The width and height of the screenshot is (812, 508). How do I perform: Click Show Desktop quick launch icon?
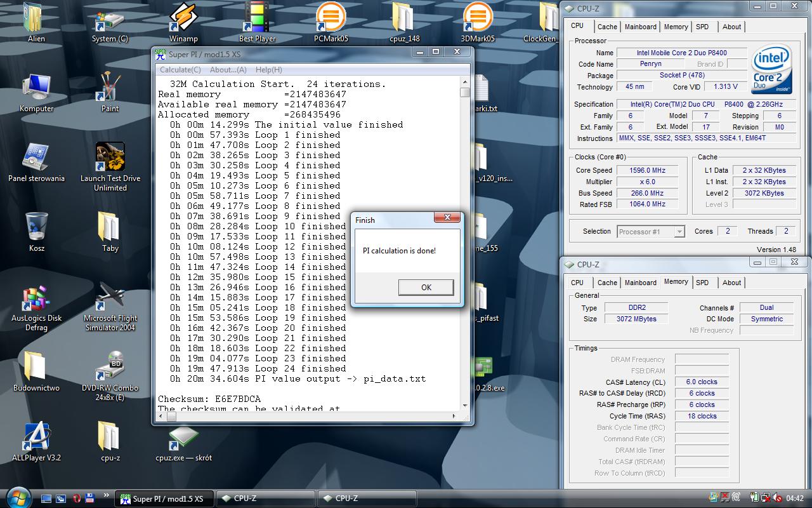tap(46, 498)
